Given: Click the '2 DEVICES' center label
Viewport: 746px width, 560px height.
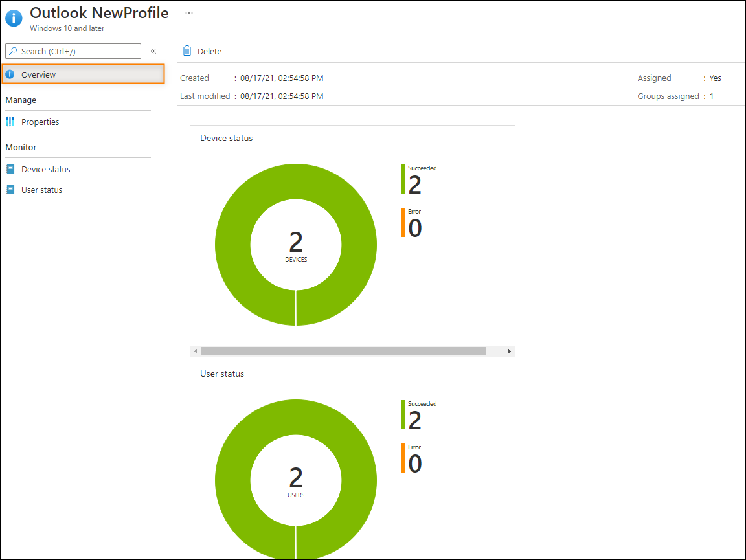Looking at the screenshot, I should point(296,246).
